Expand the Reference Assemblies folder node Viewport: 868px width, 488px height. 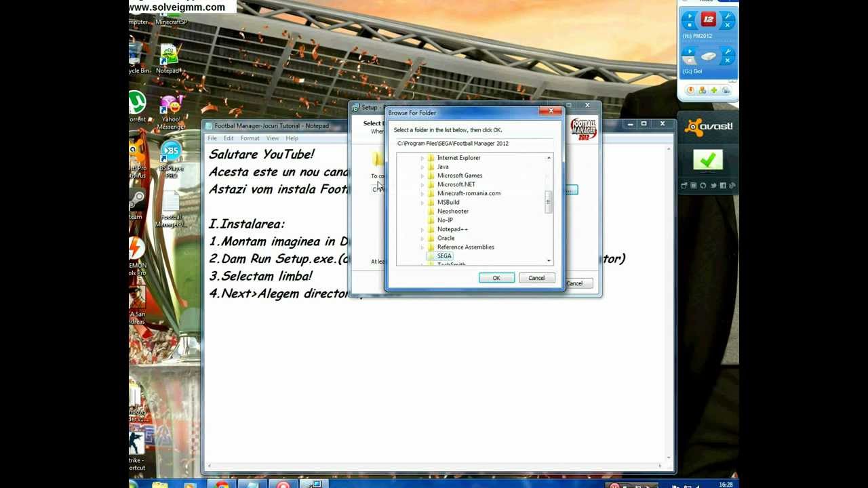(422, 247)
